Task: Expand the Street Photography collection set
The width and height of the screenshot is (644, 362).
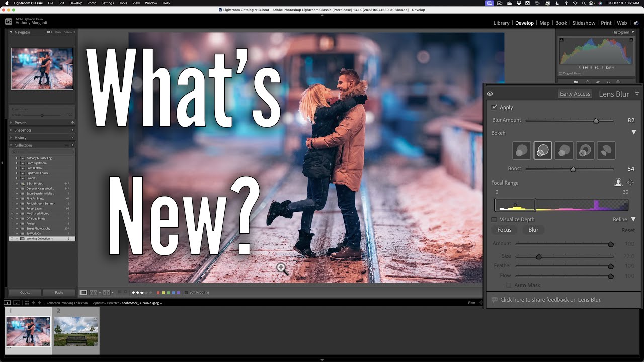Action: (17, 229)
